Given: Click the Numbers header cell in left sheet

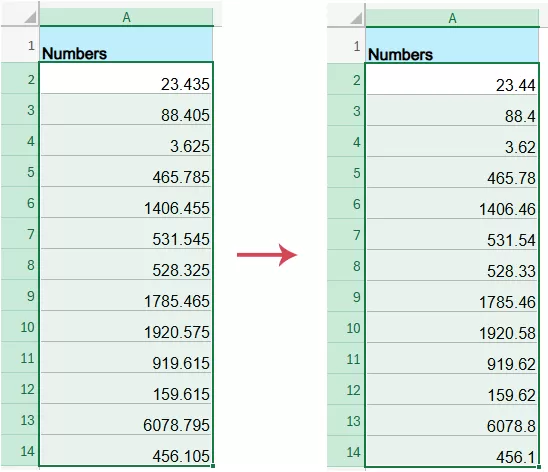Looking at the screenshot, I should tap(126, 44).
